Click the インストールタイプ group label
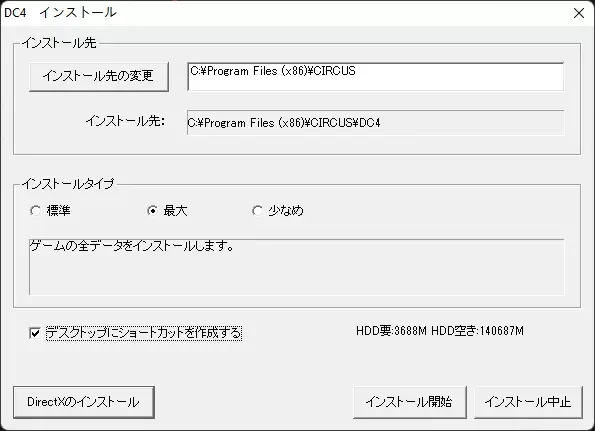 coord(68,184)
